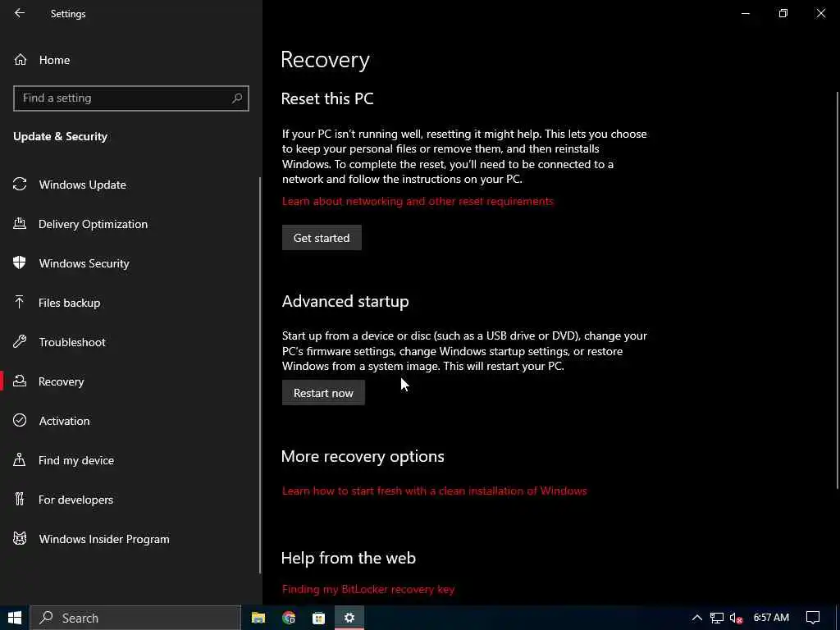840x630 pixels.
Task: Click the Settings gear taskbar icon
Action: tap(349, 618)
